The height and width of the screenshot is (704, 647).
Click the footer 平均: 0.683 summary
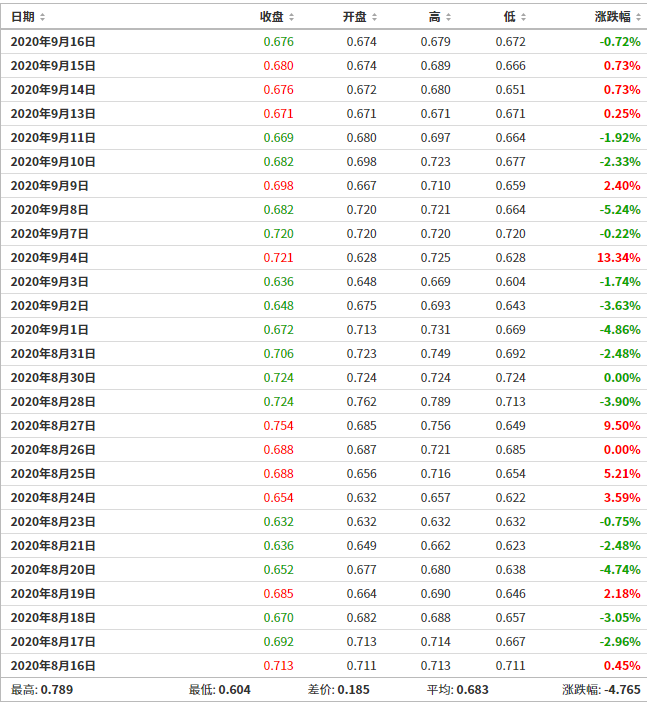click(458, 690)
